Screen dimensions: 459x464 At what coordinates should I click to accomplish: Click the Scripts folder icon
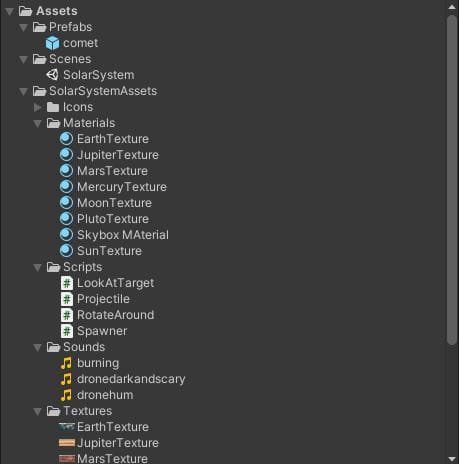(53, 267)
